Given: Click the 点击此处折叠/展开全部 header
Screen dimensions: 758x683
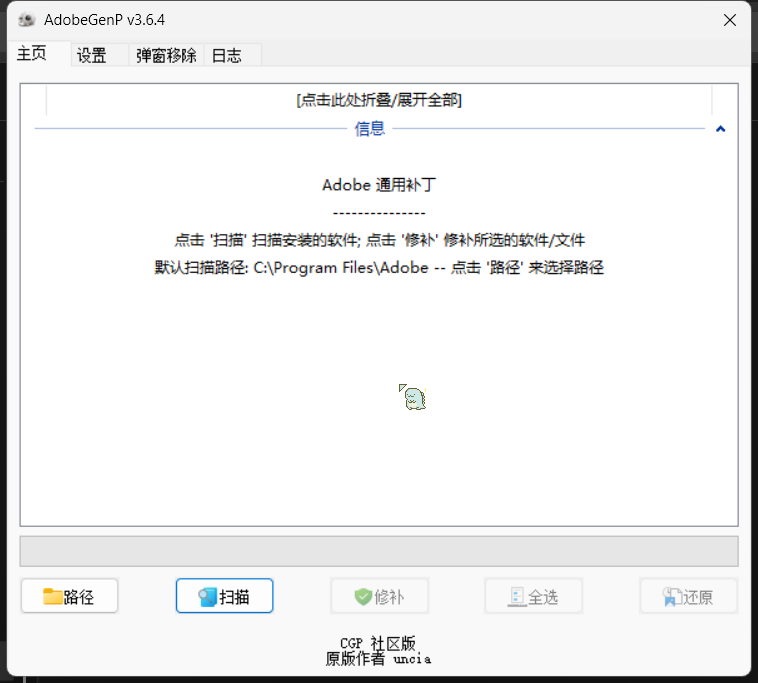Looking at the screenshot, I should 379,100.
